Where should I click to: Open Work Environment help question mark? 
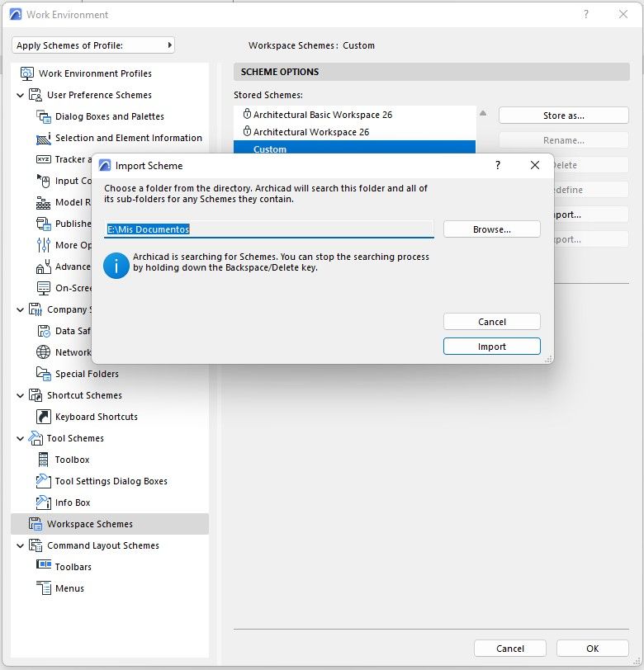click(586, 15)
